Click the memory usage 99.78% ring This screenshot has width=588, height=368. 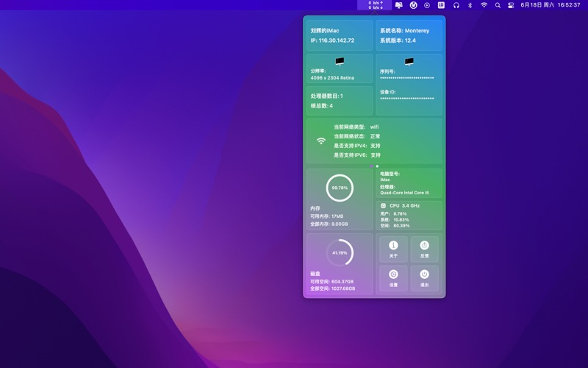(x=340, y=188)
